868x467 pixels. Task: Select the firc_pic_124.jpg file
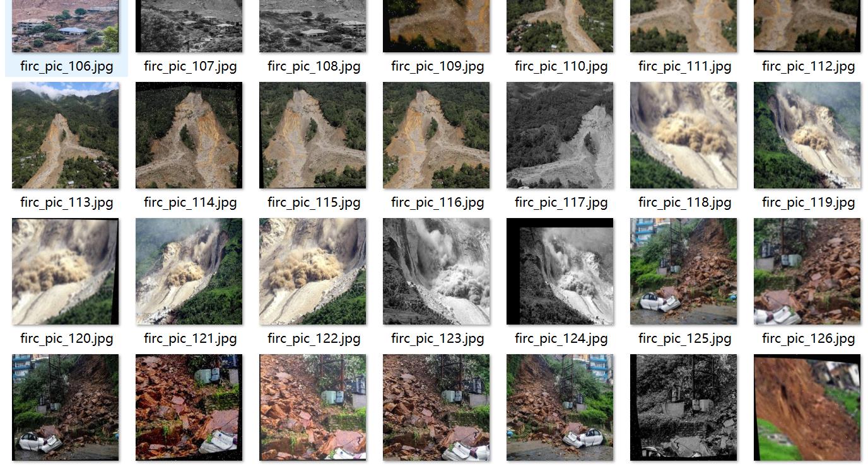[x=560, y=272]
